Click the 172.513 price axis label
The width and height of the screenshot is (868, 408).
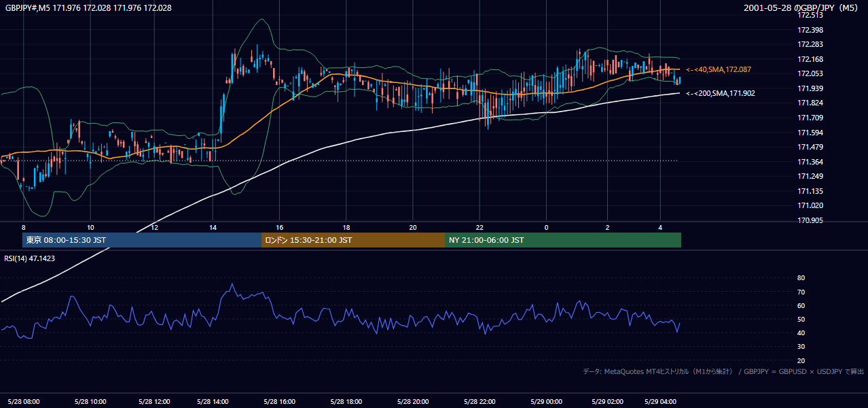810,15
